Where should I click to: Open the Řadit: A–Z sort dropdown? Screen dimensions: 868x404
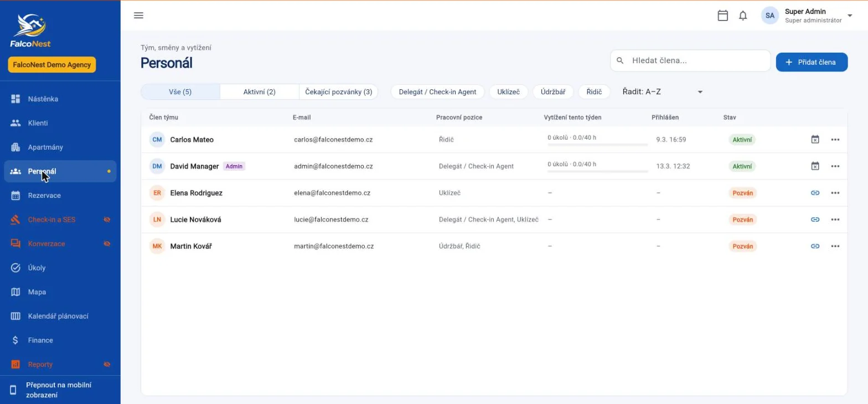(663, 91)
